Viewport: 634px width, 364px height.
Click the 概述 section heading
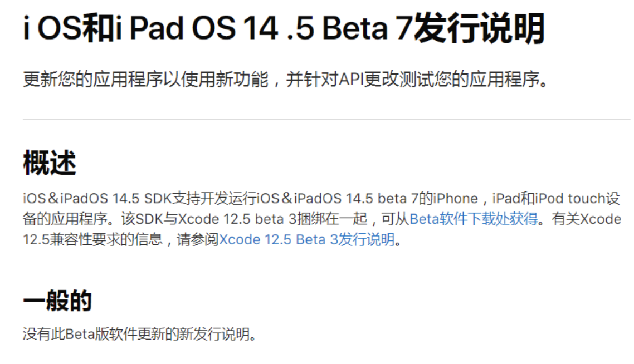pos(50,163)
